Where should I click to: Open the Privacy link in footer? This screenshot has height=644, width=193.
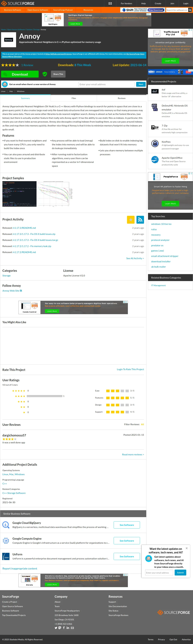161,640
